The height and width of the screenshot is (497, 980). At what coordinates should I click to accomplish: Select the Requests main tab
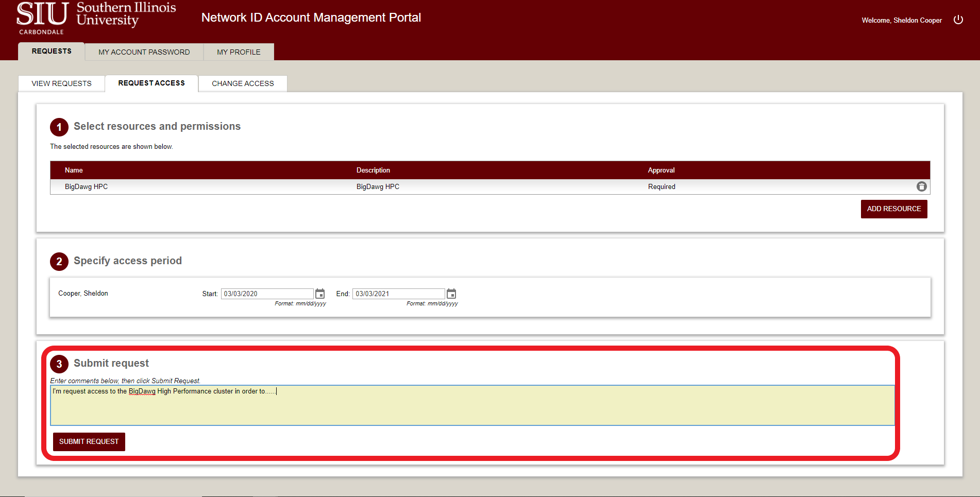[52, 51]
